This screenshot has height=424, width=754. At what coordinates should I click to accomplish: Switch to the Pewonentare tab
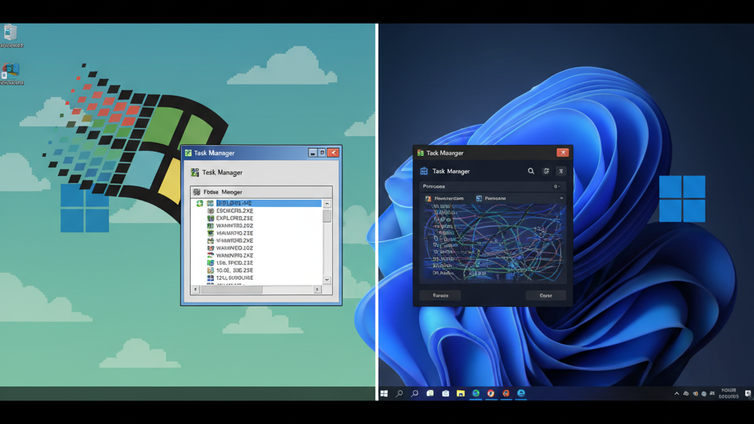click(x=445, y=198)
